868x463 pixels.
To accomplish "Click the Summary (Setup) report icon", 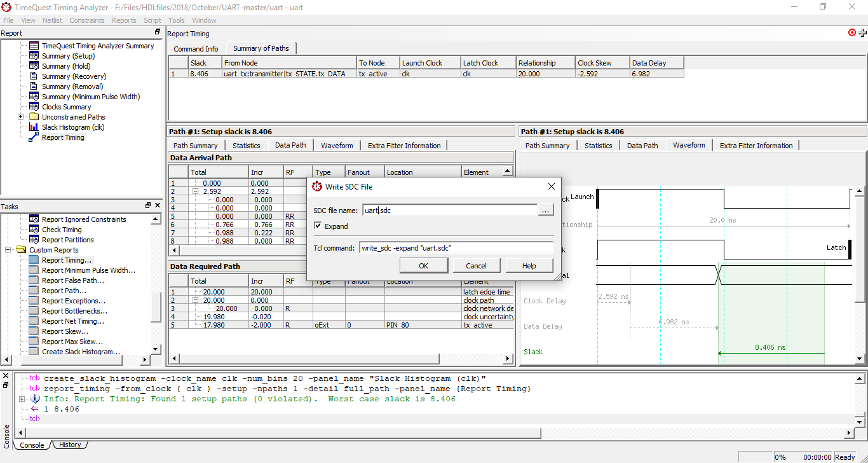I will pos(34,56).
